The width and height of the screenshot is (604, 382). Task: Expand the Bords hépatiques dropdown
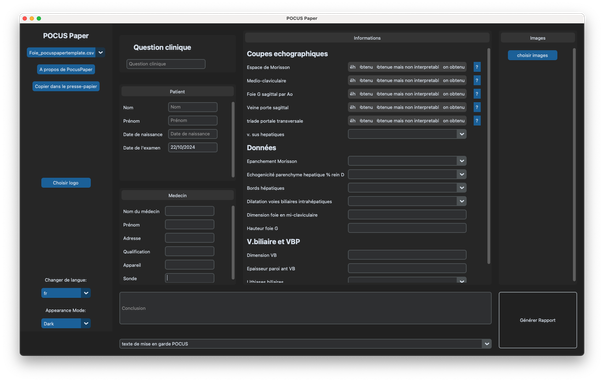407,188
